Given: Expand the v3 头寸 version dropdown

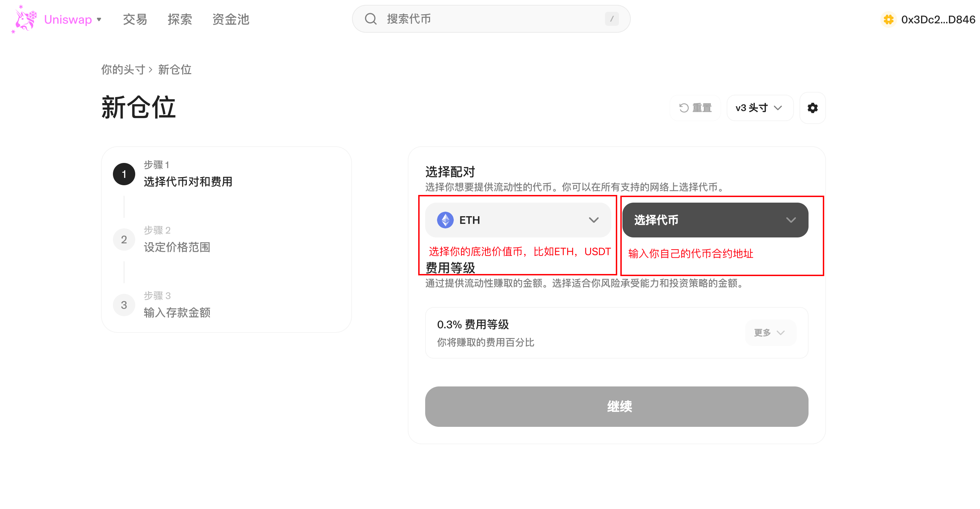Looking at the screenshot, I should 759,108.
